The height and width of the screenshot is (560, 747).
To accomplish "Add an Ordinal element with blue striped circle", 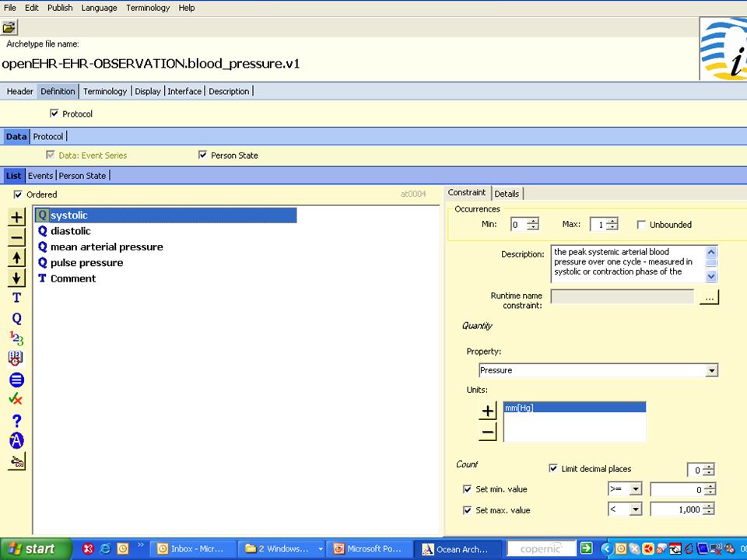I will [16, 380].
